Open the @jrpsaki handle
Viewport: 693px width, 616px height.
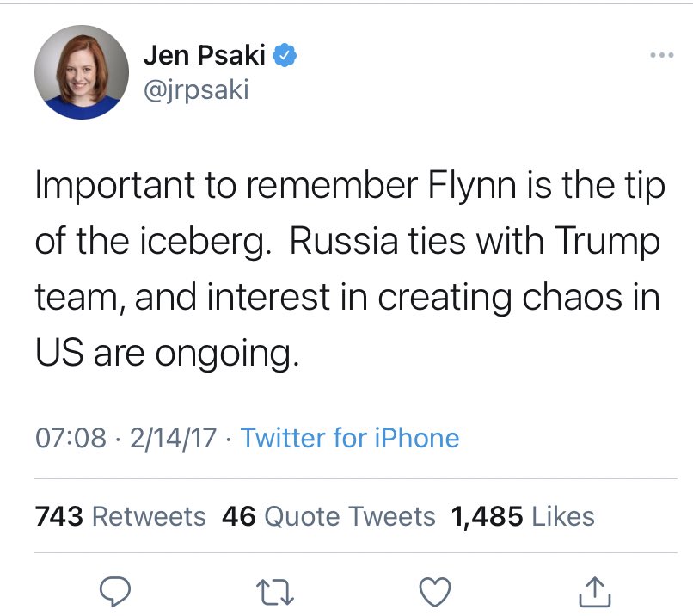point(196,90)
